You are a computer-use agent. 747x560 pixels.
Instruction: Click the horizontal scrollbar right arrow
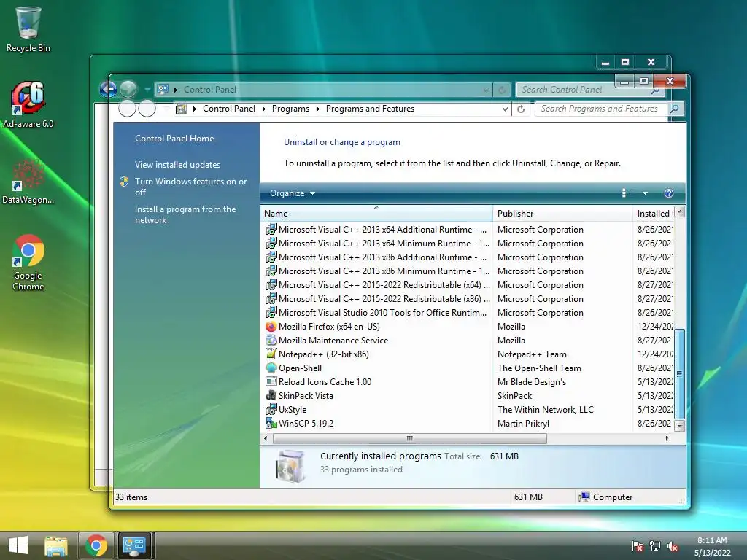[x=667, y=438]
